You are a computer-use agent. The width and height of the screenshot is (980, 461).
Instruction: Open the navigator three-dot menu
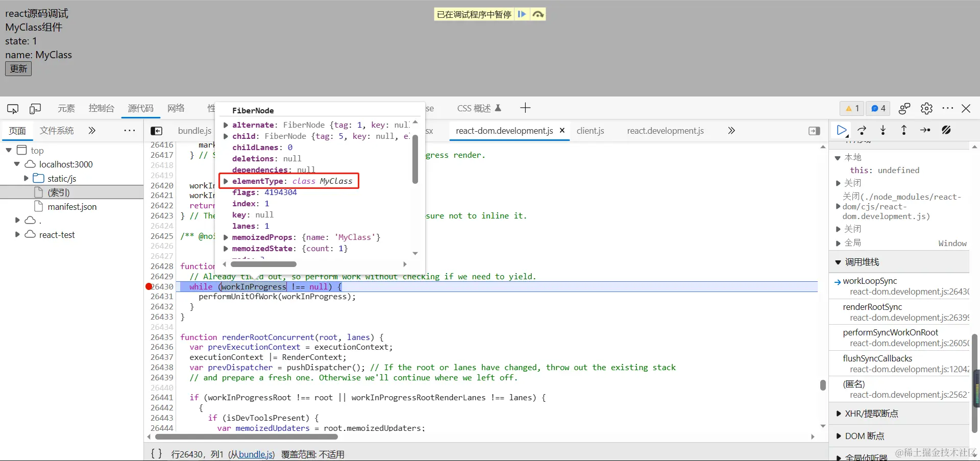point(130,131)
